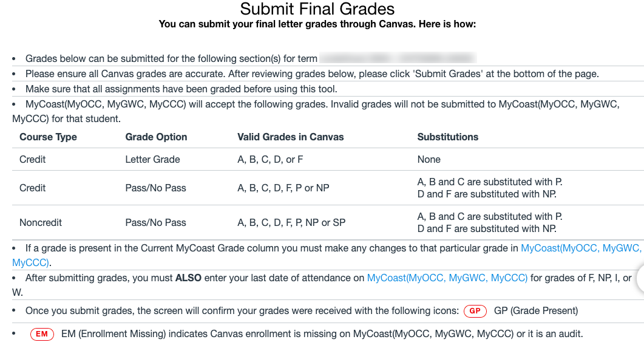The width and height of the screenshot is (644, 345).
Task: Click the Valid Grades in Canvas header
Action: coord(290,137)
